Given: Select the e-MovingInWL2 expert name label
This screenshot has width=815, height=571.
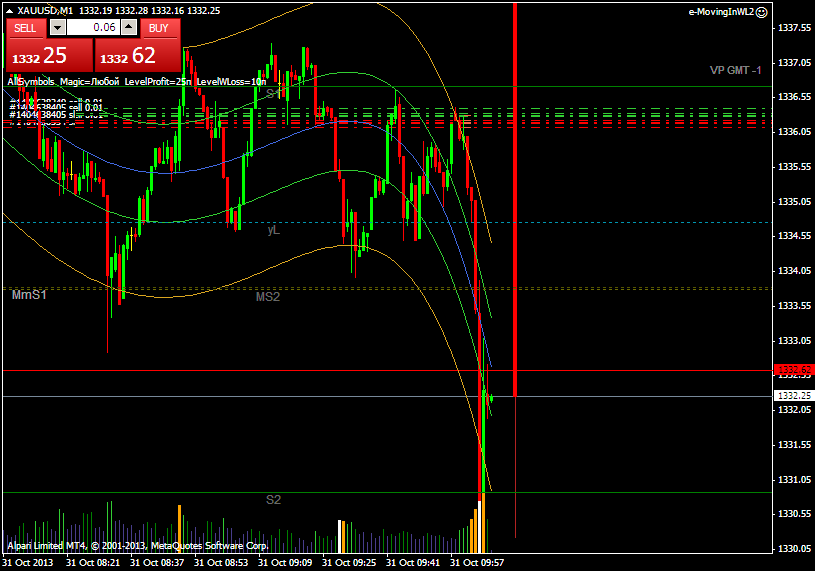Looking at the screenshot, I should point(720,12).
